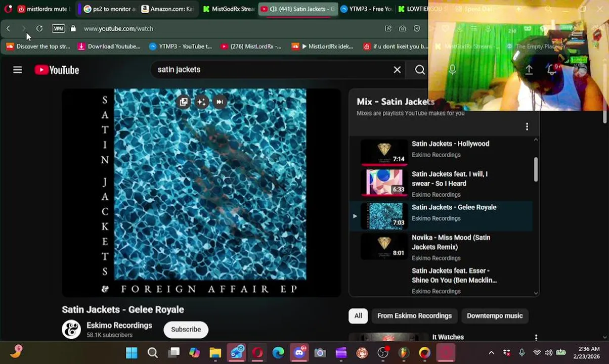Open bookmark '(276) MistLordRx -...'

pyautogui.click(x=251, y=47)
